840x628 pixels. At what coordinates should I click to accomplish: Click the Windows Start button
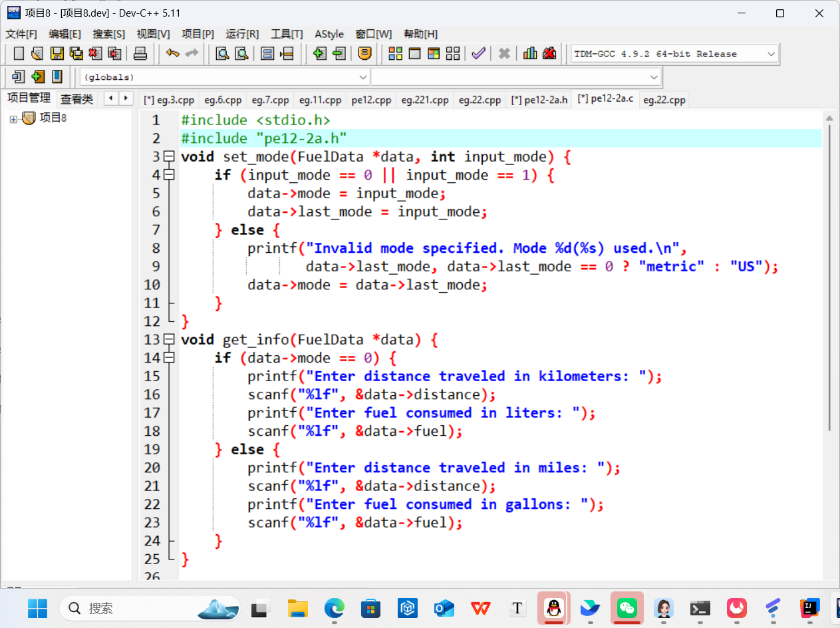pyautogui.click(x=38, y=608)
